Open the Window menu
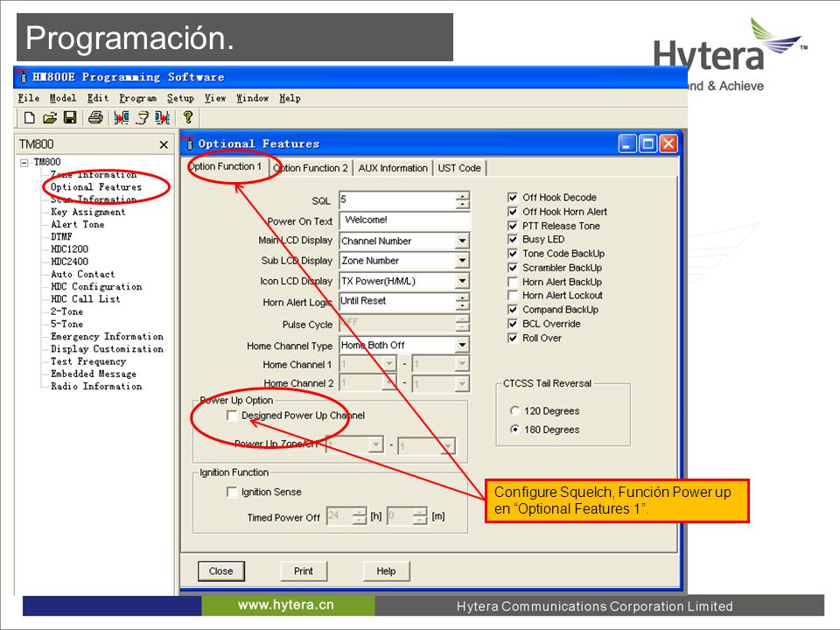This screenshot has width=840, height=630. coord(252,98)
